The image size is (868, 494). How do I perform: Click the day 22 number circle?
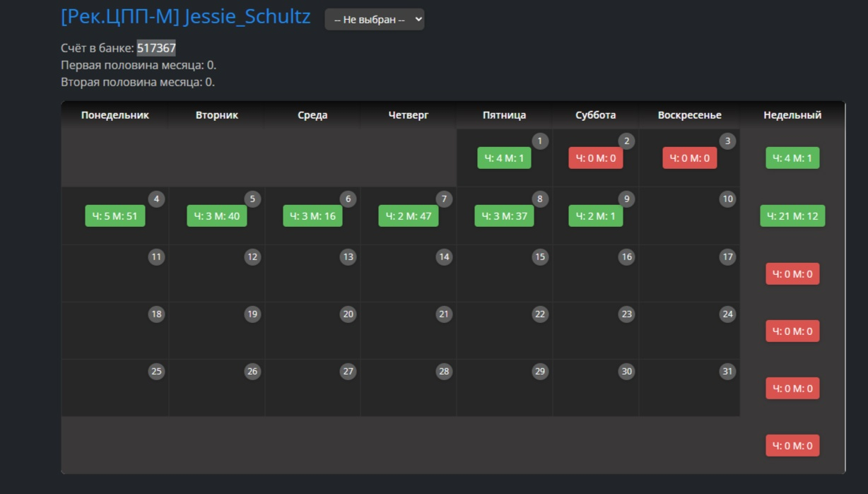point(540,314)
